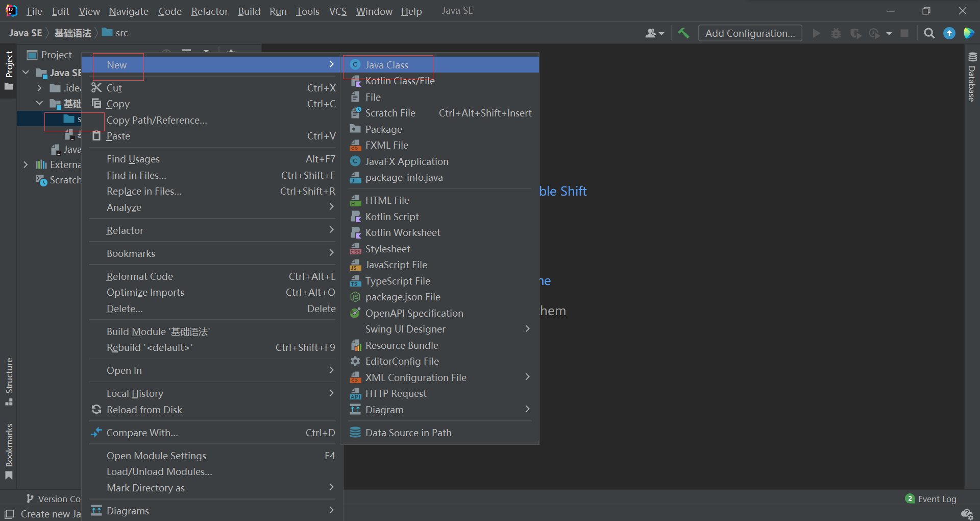Collapse the 基础语法 module node
Viewport: 980px width, 521px height.
39,103
